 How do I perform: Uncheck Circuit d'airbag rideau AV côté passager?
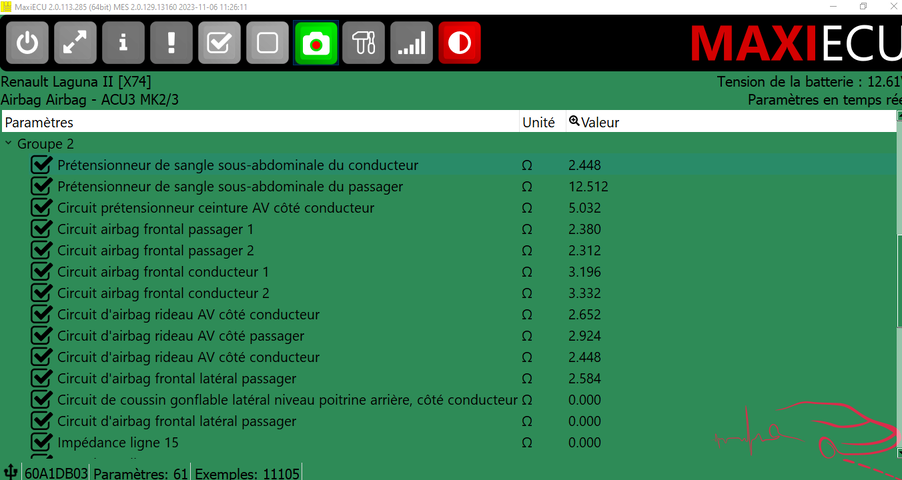[x=41, y=336]
